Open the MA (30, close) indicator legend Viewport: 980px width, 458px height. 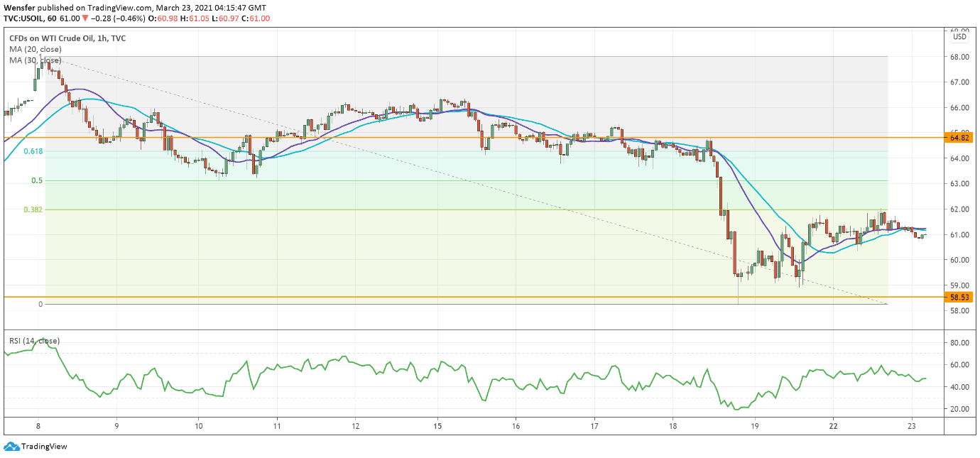[x=35, y=61]
